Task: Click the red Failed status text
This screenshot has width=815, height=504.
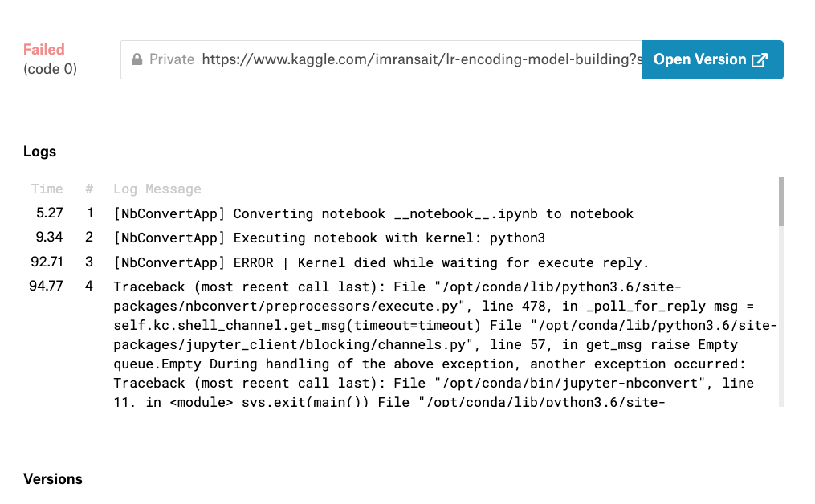Action: pyautogui.click(x=44, y=50)
